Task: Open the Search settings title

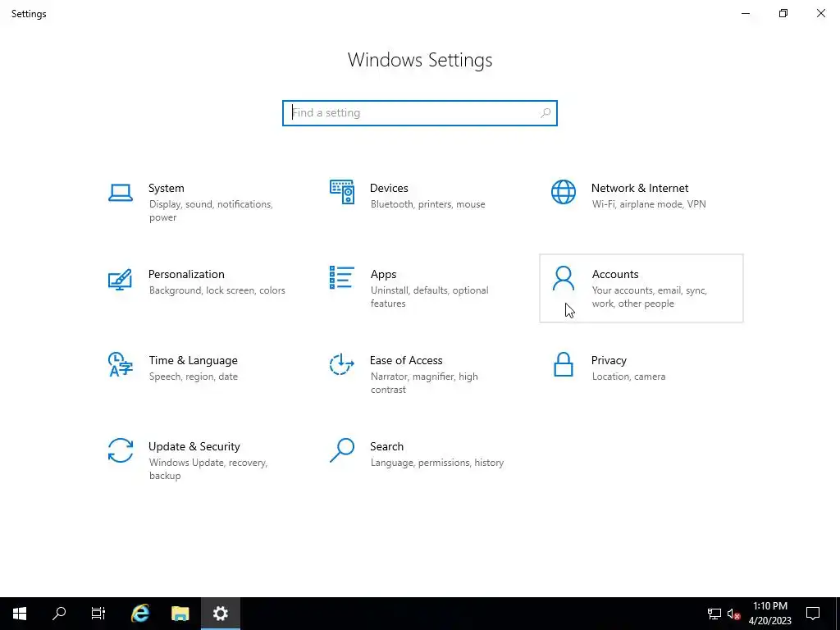Action: point(387,447)
